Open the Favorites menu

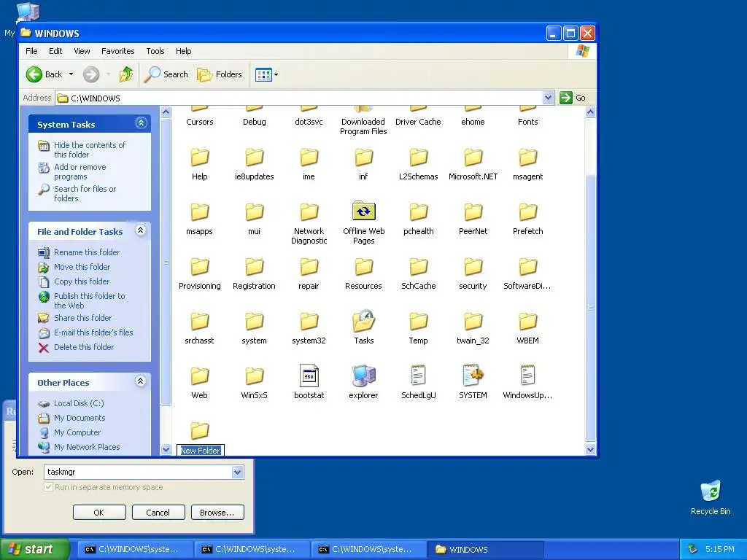(117, 51)
